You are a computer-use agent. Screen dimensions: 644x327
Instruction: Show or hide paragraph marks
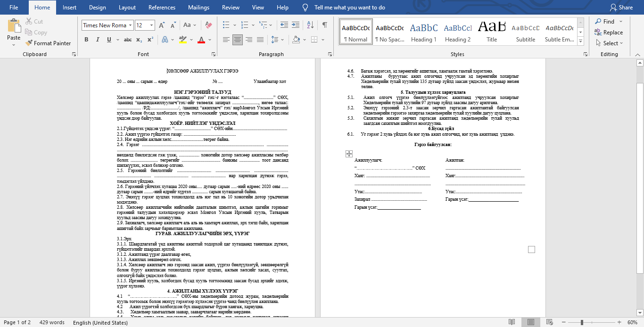tap(324, 25)
